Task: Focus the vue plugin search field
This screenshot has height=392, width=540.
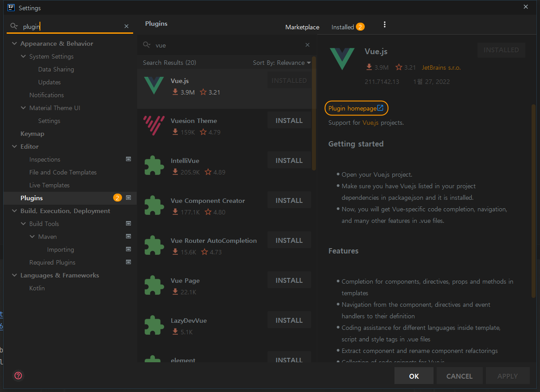Action: (226, 45)
